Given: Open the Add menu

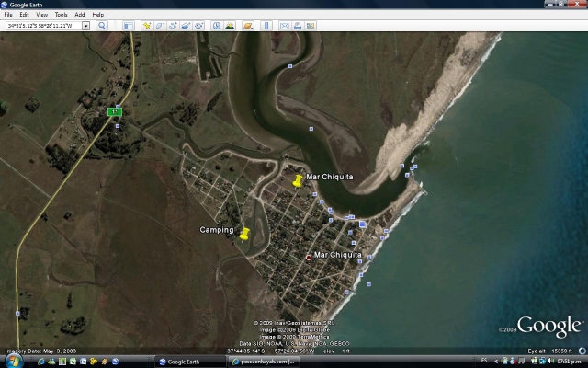Looking at the screenshot, I should coord(80,15).
